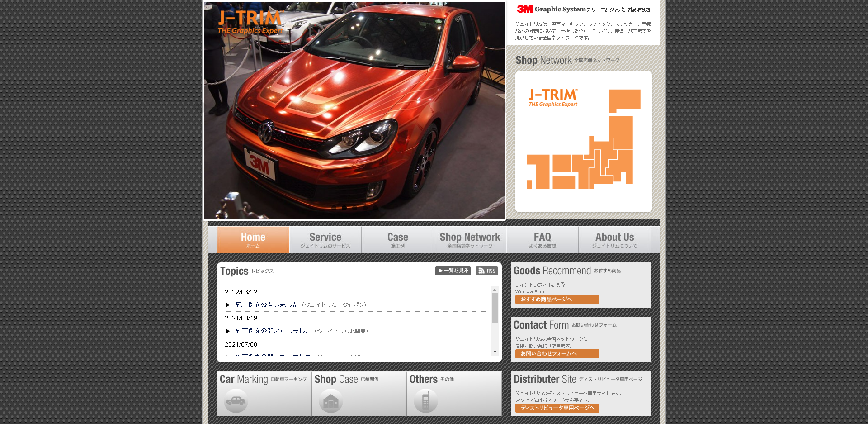Open the Case navigation tab
Screen dimensions: 868x424
398,240
